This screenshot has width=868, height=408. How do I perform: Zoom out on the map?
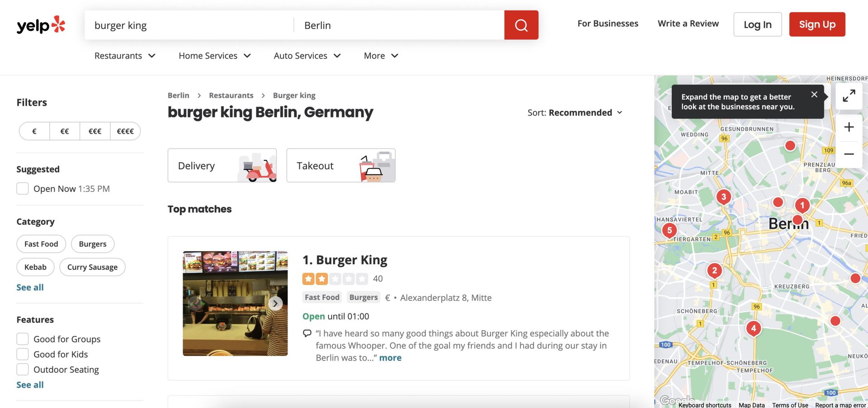[x=849, y=154]
